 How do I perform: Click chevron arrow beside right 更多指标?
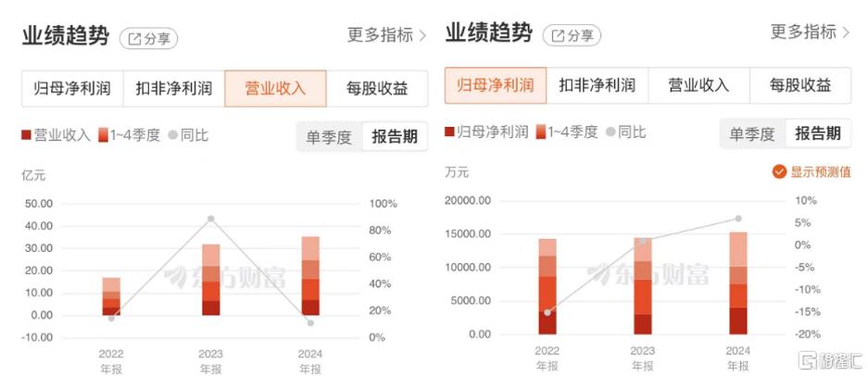(x=845, y=32)
